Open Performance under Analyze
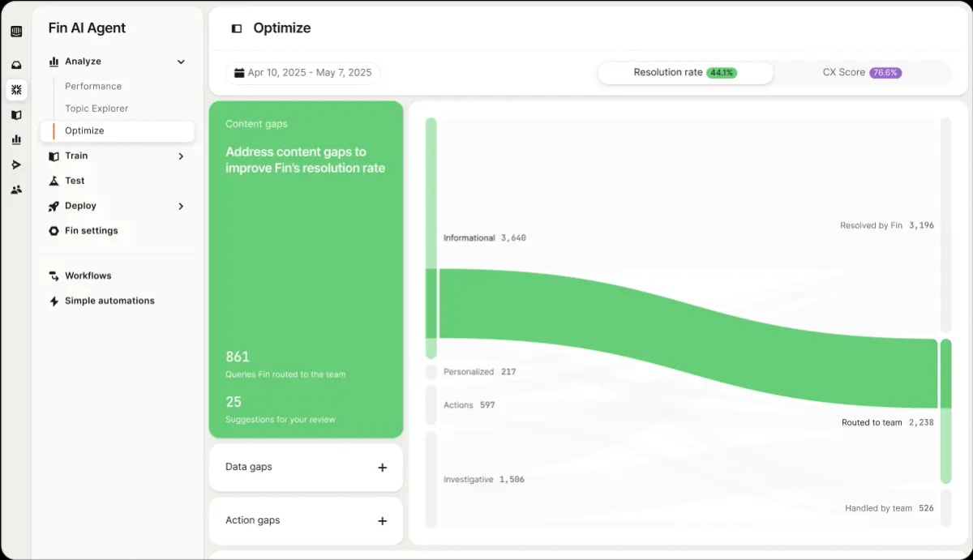The image size is (973, 560). point(93,87)
